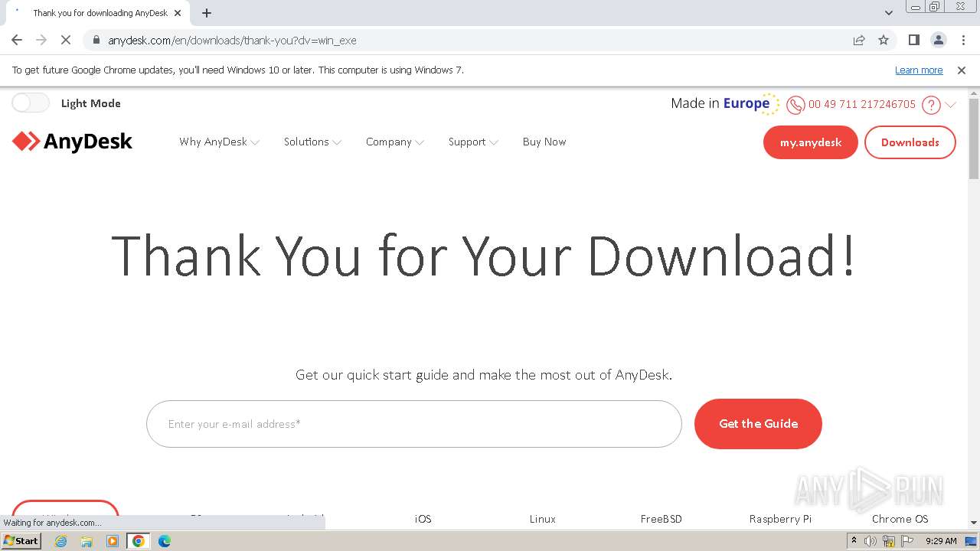The width and height of the screenshot is (980, 551).
Task: Open the Chrome side panel
Action: (x=913, y=40)
